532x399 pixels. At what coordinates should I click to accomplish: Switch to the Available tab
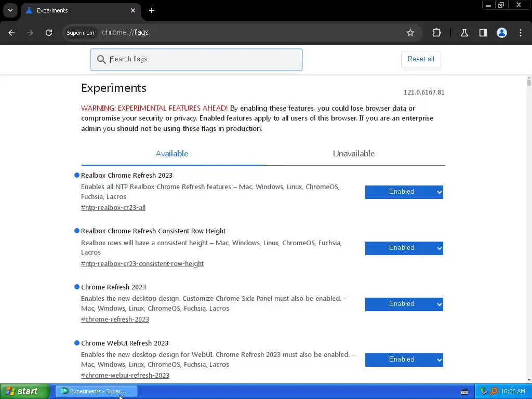171,154
